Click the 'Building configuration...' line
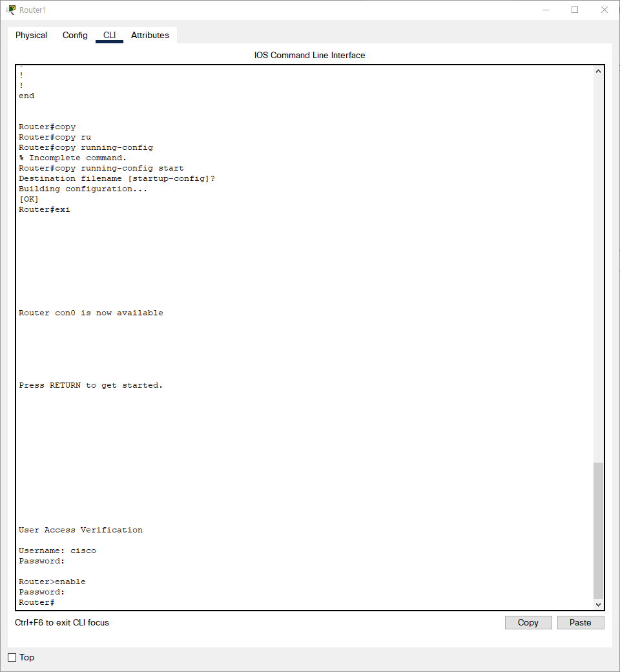 point(83,189)
